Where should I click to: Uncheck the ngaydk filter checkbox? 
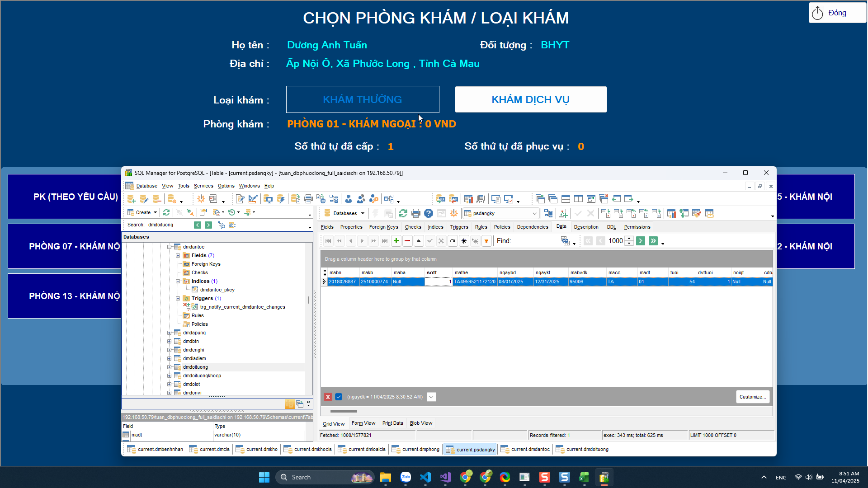339,397
